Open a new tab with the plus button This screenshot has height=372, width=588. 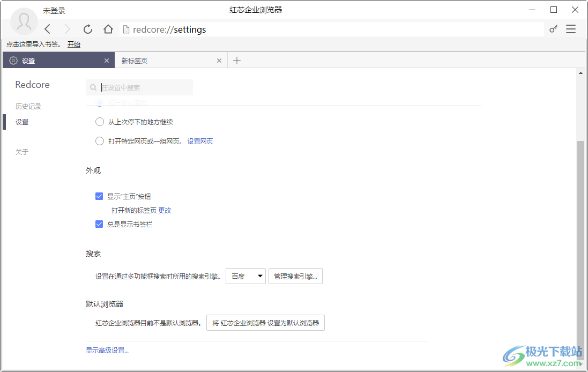pos(236,61)
